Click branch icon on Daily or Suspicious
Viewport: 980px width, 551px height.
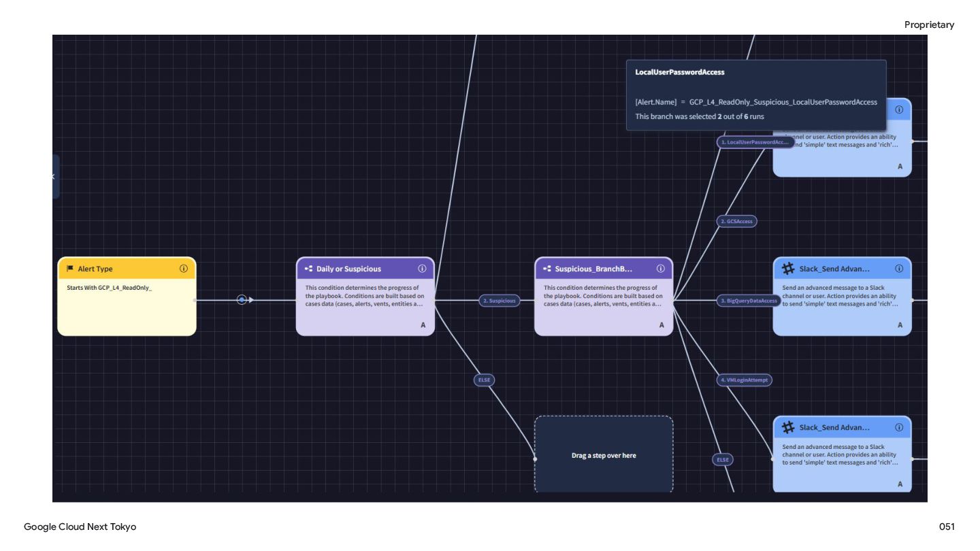point(309,269)
